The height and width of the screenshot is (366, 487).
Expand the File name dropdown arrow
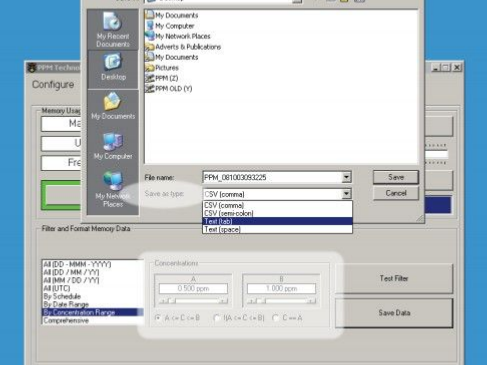[x=346, y=177]
